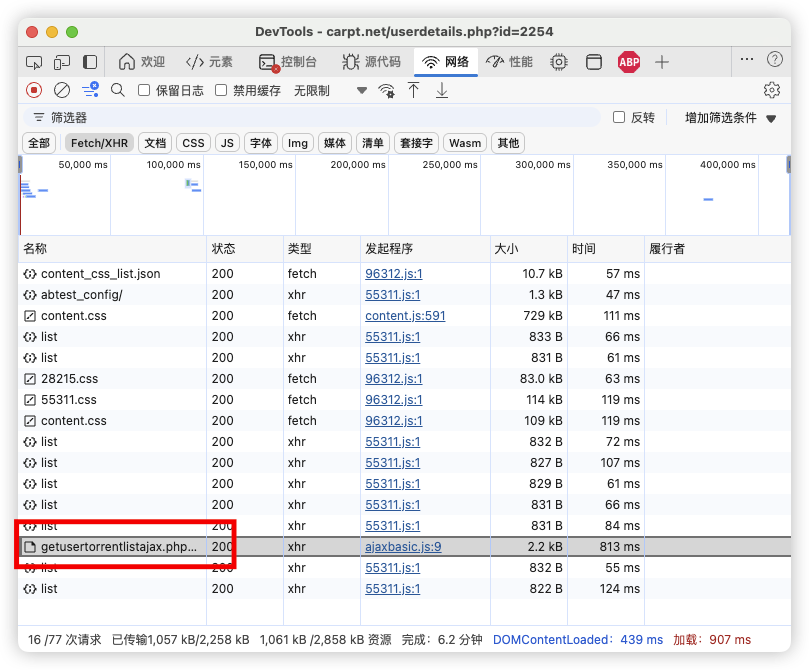Open the more tools plus button
Image resolution: width=809 pixels, height=670 pixels.
pyautogui.click(x=662, y=62)
